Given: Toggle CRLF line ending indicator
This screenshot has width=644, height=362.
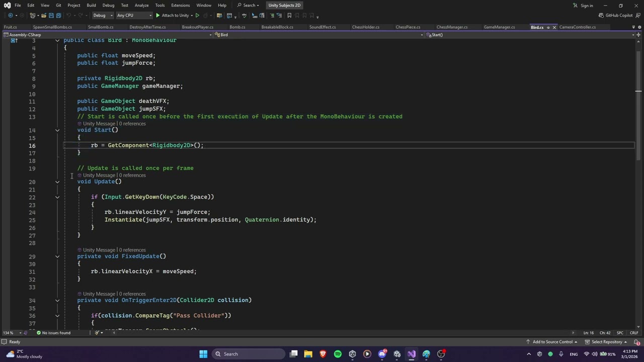Looking at the screenshot, I should pos(634,333).
